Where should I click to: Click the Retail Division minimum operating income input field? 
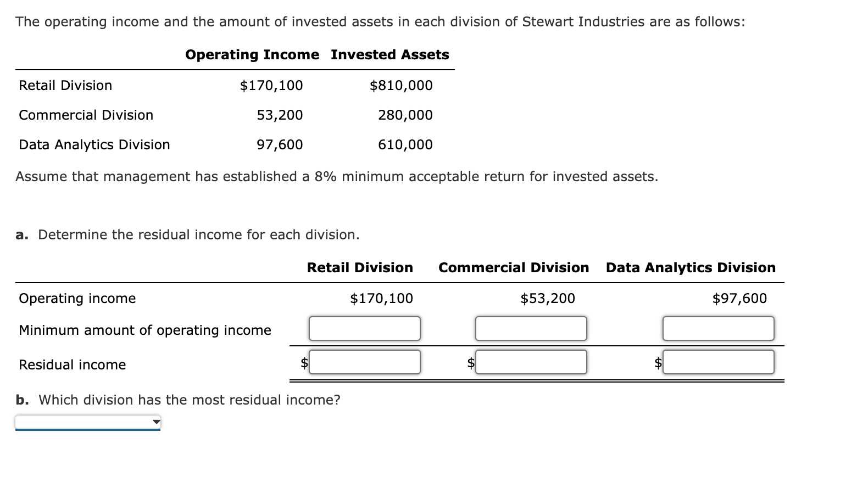pyautogui.click(x=364, y=328)
